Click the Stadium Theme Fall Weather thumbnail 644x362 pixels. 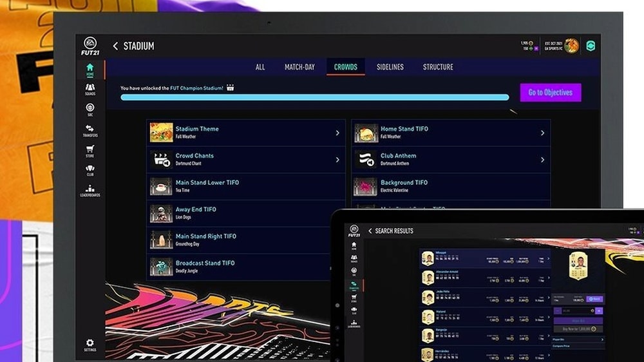[x=161, y=133]
